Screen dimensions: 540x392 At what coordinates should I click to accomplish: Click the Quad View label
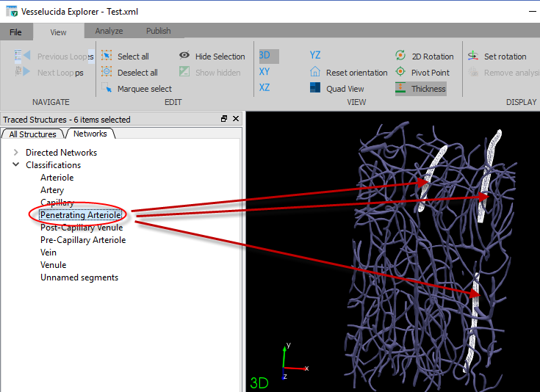(345, 89)
